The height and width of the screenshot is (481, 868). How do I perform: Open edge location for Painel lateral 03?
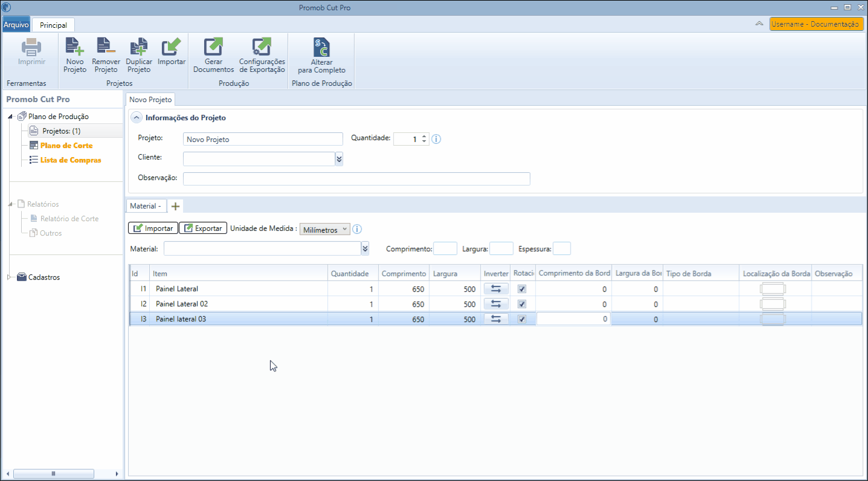[x=773, y=319]
